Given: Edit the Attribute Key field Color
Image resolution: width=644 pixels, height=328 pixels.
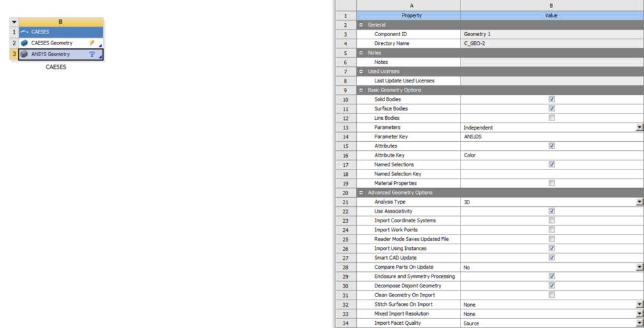Looking at the screenshot, I should pos(552,155).
